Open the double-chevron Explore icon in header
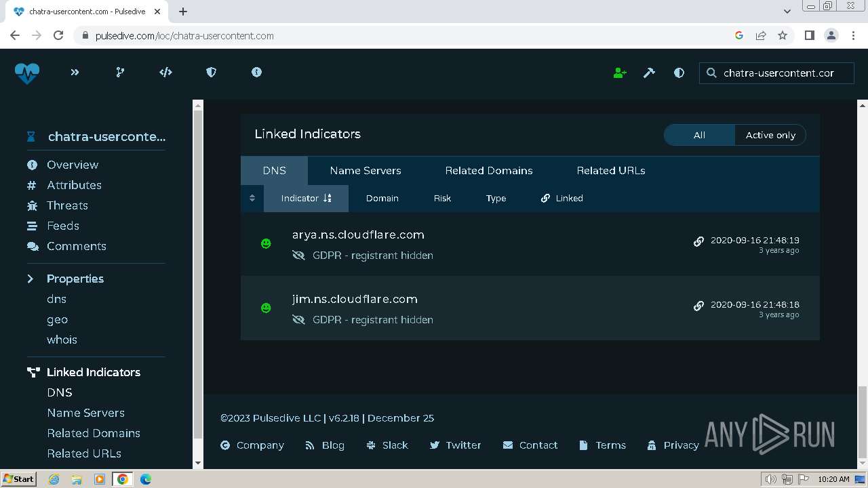Screen dimensions: 868x488 coord(75,72)
